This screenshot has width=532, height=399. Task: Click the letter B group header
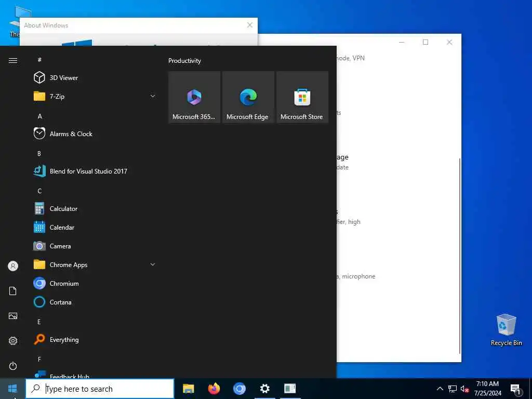coord(39,153)
